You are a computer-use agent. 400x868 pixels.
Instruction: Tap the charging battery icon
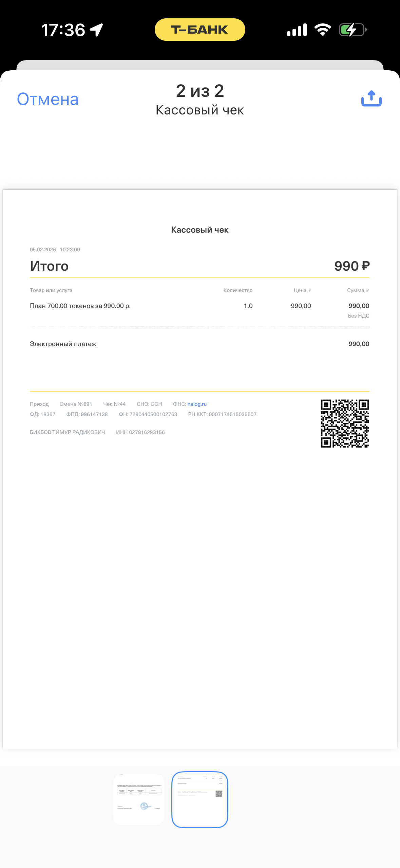pyautogui.click(x=353, y=30)
